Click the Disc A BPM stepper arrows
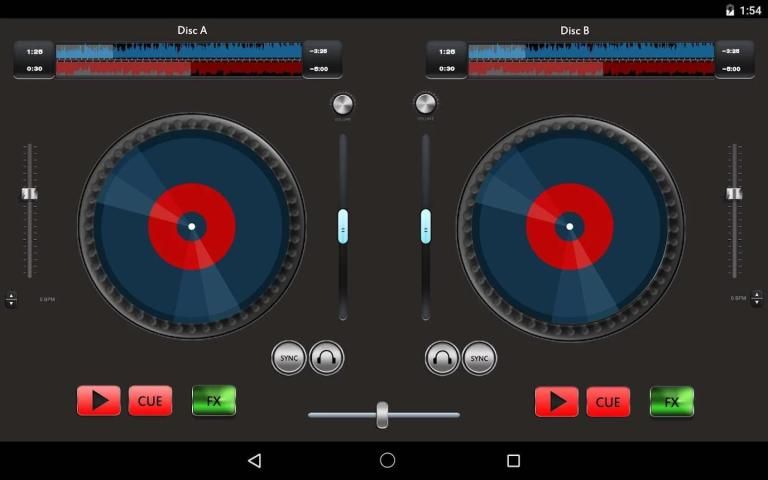 pyautogui.click(x=11, y=299)
